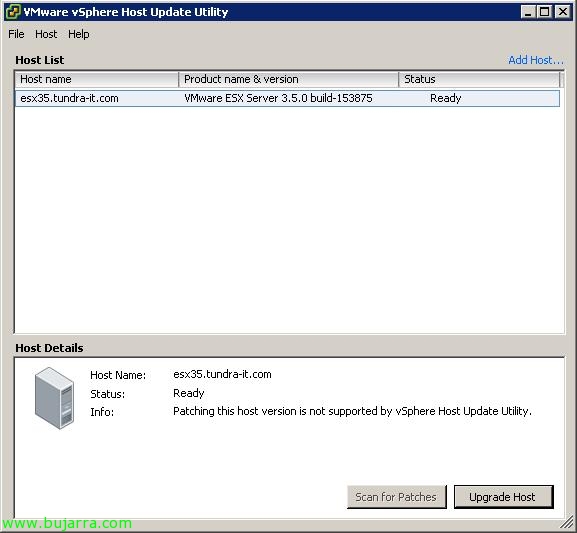Click the Ready status in host row
Viewport: 577px width, 533px height.
(445, 98)
